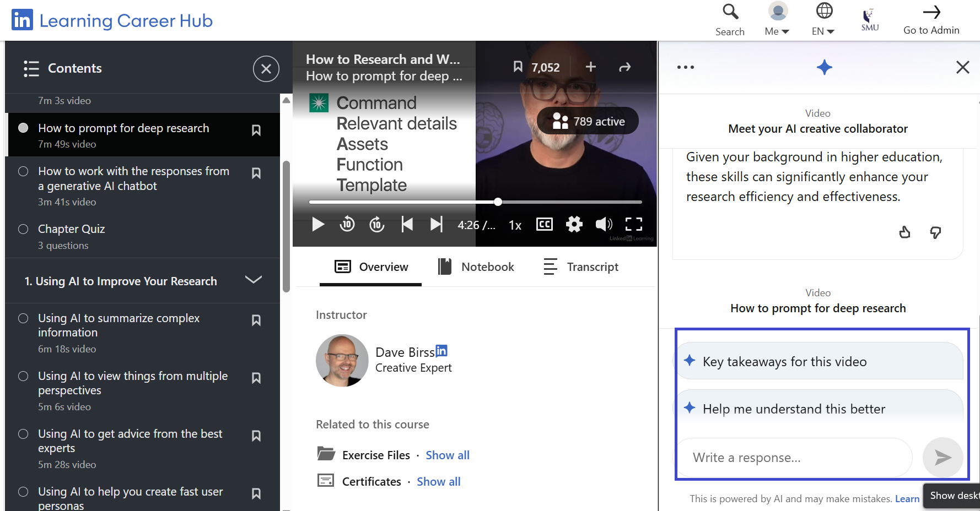Collapse 'Using AI to Improve Your Research' section
This screenshot has height=511, width=980.
coord(253,280)
